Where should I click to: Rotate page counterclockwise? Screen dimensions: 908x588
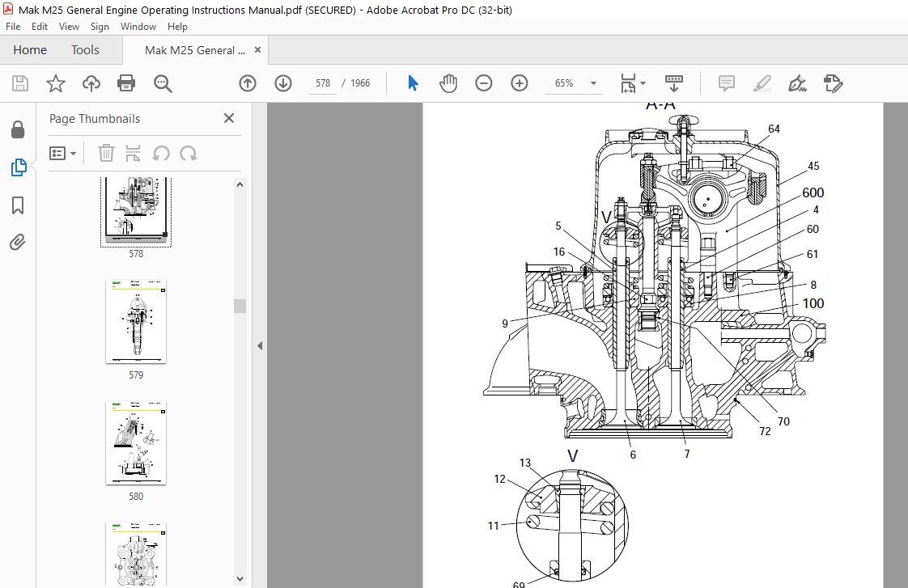161,154
